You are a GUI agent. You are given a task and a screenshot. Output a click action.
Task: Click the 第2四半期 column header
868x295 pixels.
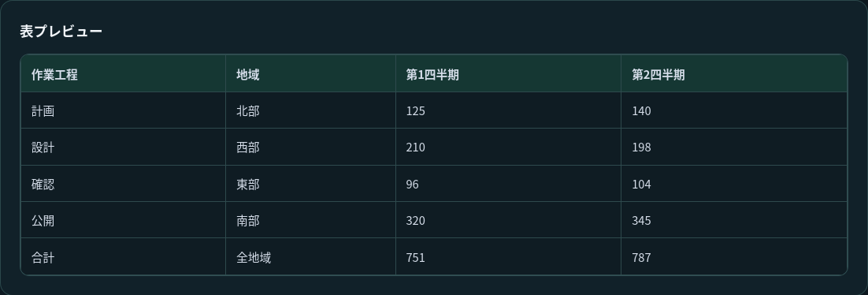[734, 74]
